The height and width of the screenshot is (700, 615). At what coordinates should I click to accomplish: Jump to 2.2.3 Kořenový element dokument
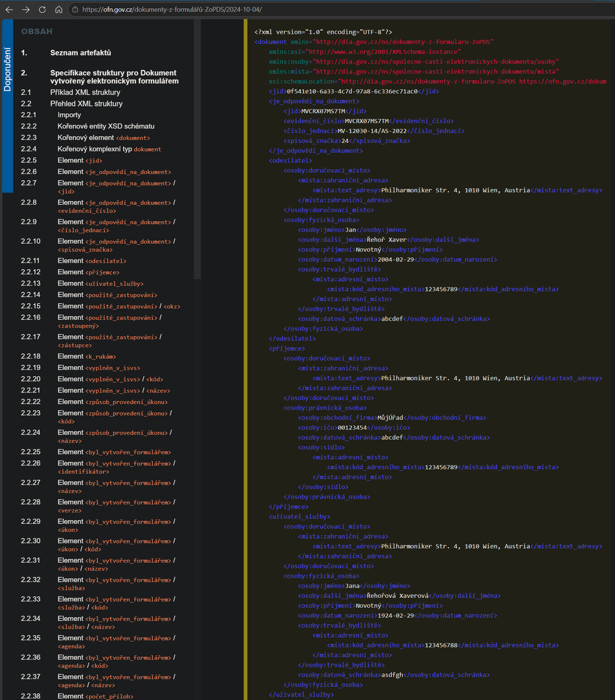pyautogui.click(x=104, y=138)
